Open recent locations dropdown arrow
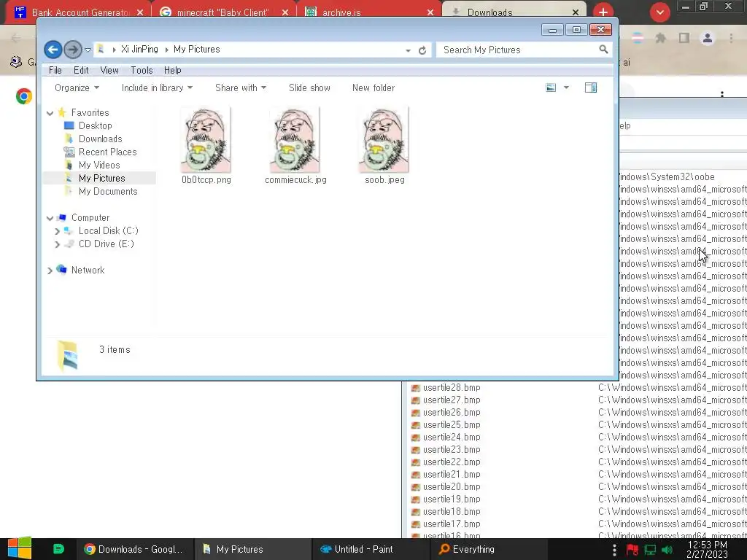This screenshot has width=747, height=560. coord(88,50)
